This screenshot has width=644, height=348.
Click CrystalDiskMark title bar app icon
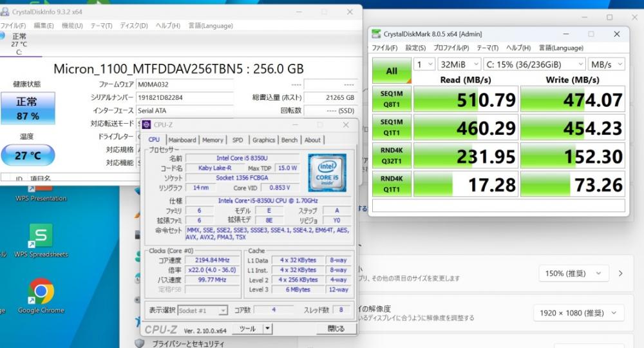[x=376, y=34]
